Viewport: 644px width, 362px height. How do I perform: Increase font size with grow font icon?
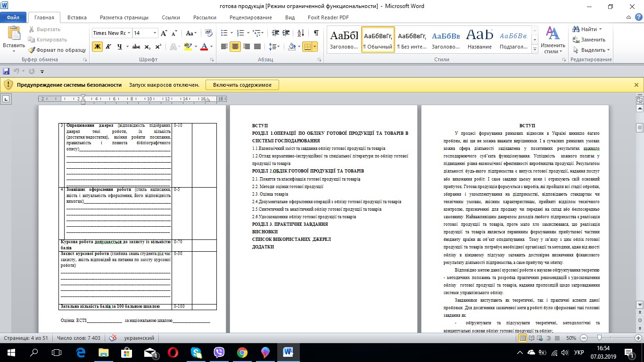pos(164,33)
